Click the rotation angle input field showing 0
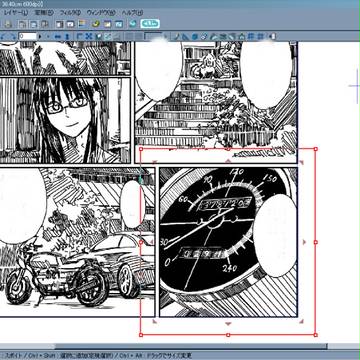This screenshot has height=360, width=360. (x=27, y=36)
